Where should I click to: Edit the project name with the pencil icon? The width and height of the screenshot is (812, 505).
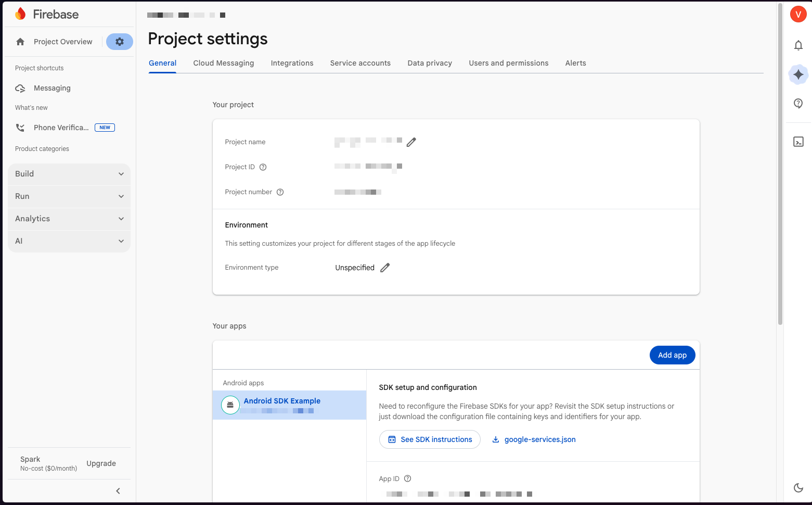point(411,142)
